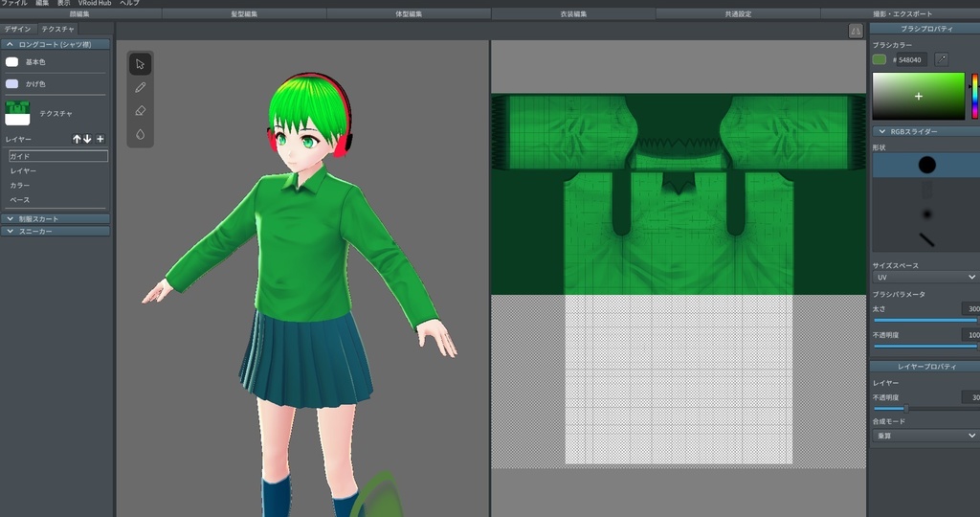The height and width of the screenshot is (517, 980).
Task: Choose the solid round brush shape
Action: [x=926, y=165]
